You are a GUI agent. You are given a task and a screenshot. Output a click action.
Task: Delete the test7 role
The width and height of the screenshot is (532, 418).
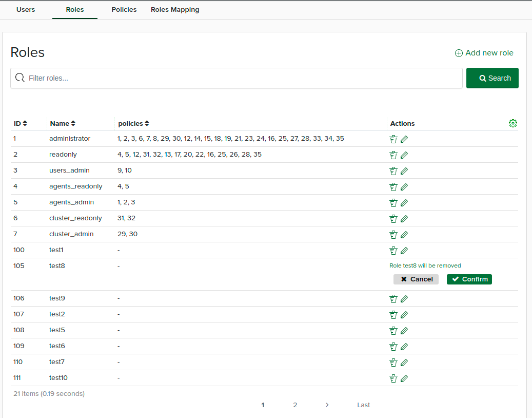[x=393, y=362]
